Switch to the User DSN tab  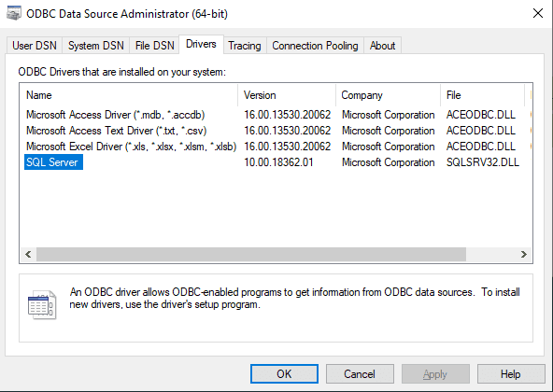pos(35,46)
